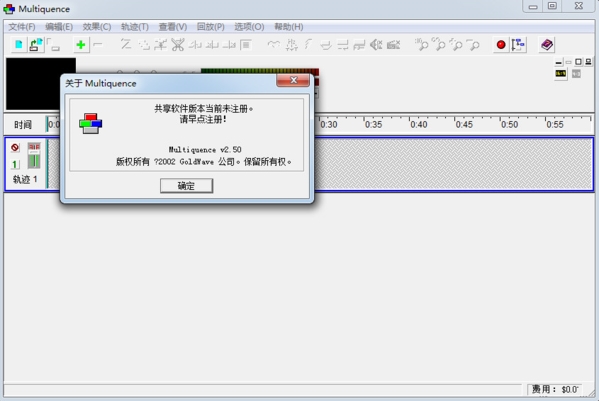Click the new project page icon

[18, 45]
